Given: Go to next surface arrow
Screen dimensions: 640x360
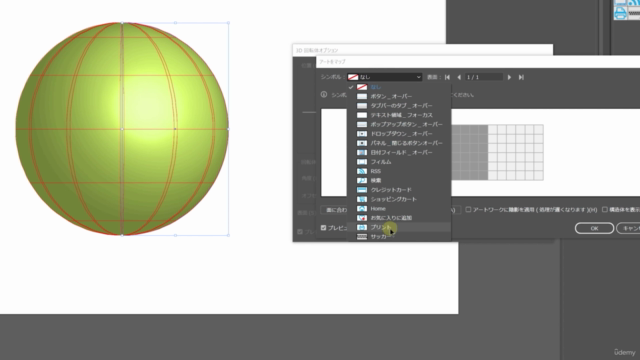Looking at the screenshot, I should pyautogui.click(x=509, y=77).
